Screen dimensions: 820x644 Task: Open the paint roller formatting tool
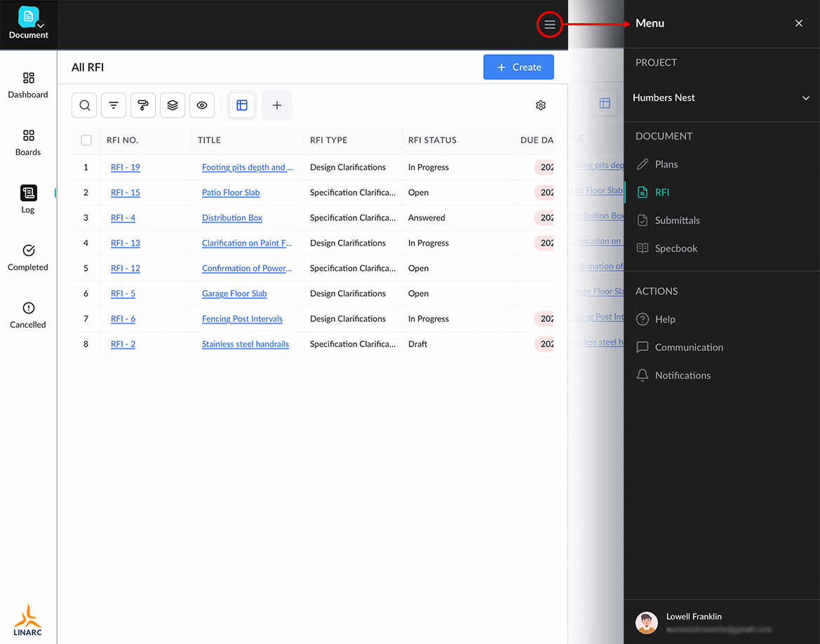(143, 105)
